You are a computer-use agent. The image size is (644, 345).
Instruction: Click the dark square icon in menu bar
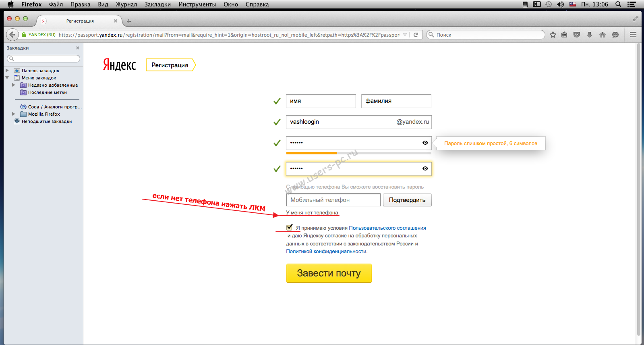coord(525,4)
